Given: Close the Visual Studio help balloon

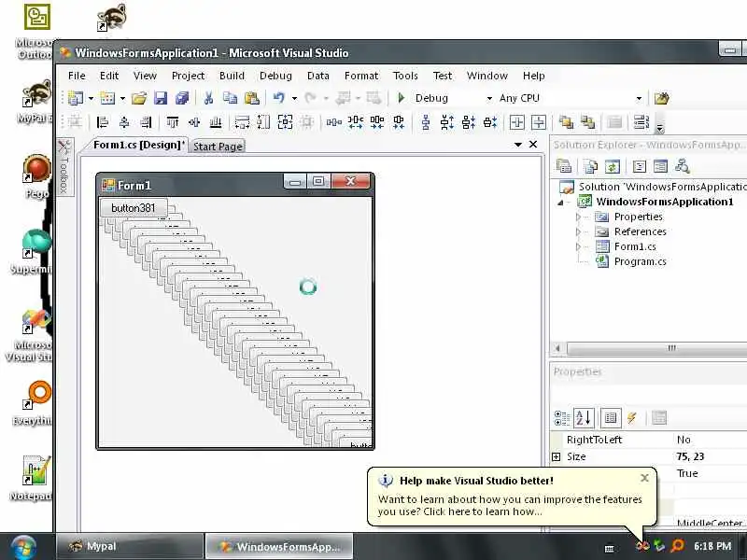Looking at the screenshot, I should (x=644, y=478).
